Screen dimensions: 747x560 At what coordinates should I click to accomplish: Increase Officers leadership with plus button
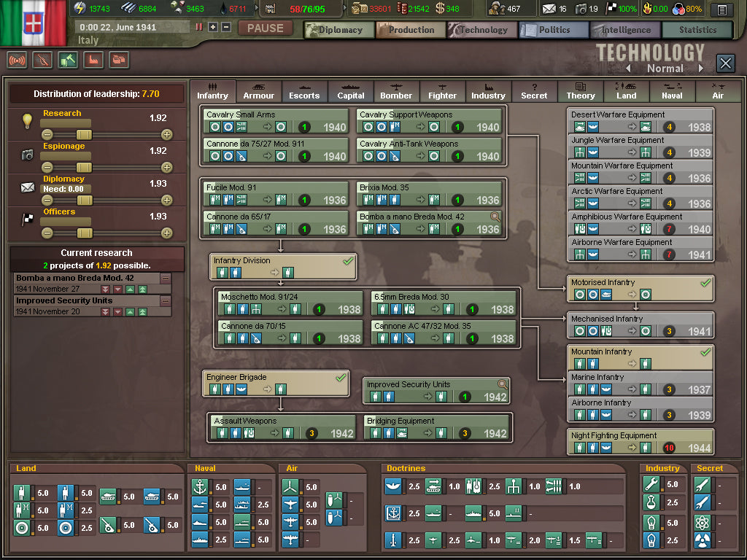tap(166, 233)
